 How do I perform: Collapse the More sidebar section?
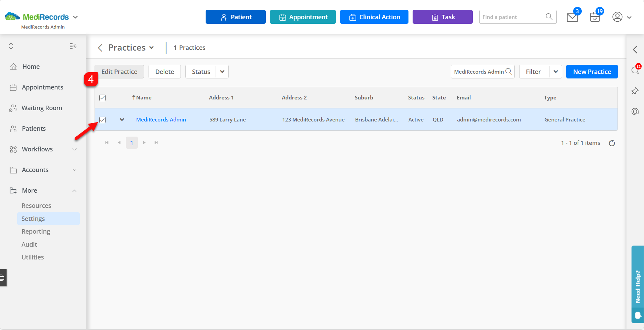75,191
